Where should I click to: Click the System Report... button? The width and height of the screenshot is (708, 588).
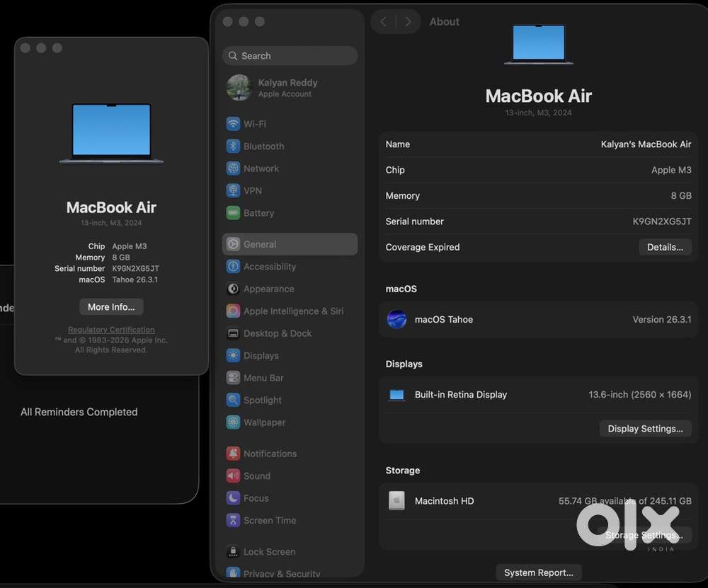point(539,572)
